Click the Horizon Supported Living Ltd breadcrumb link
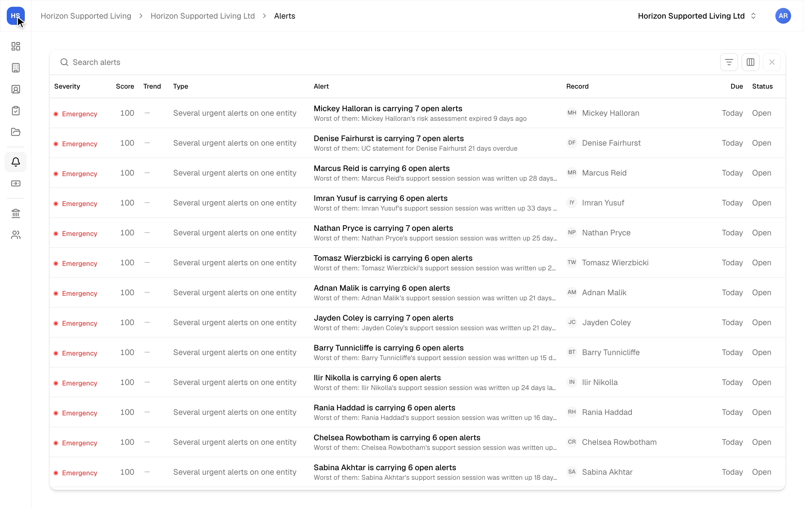Image resolution: width=812 pixels, height=508 pixels. point(203,16)
